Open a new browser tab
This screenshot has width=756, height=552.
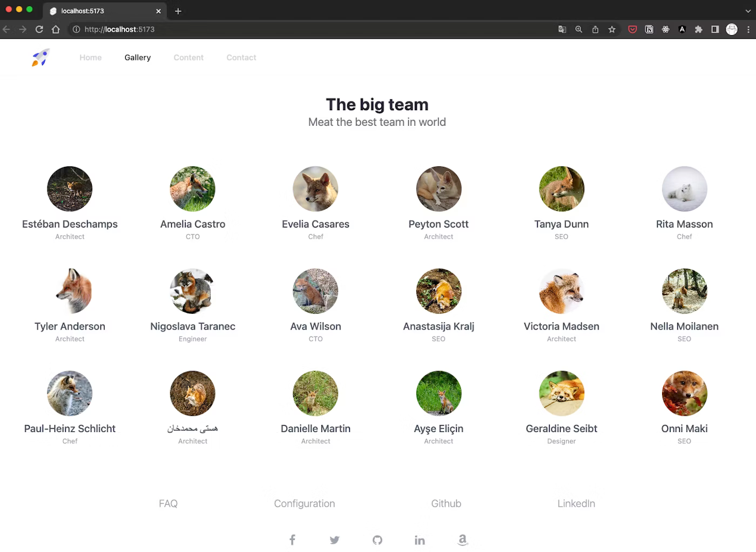tap(178, 11)
